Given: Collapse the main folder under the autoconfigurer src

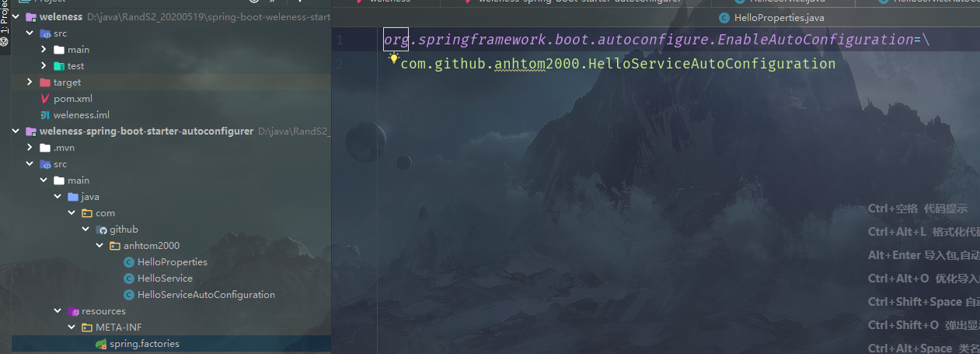Looking at the screenshot, I should pyautogui.click(x=44, y=181).
